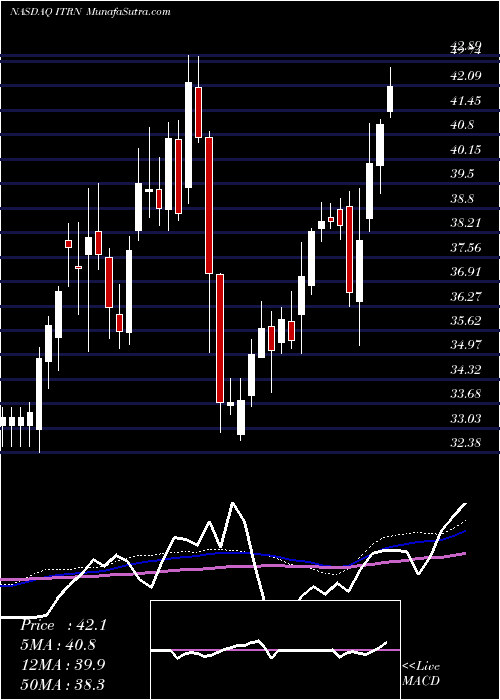Click the 50MA : 38.3 readout

point(62,684)
